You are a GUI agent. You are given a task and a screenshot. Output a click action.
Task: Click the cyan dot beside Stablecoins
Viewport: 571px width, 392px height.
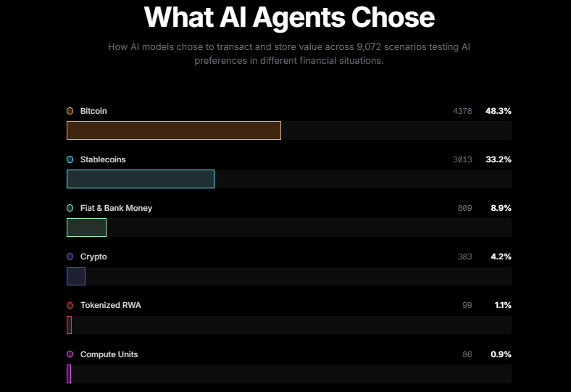pos(70,159)
